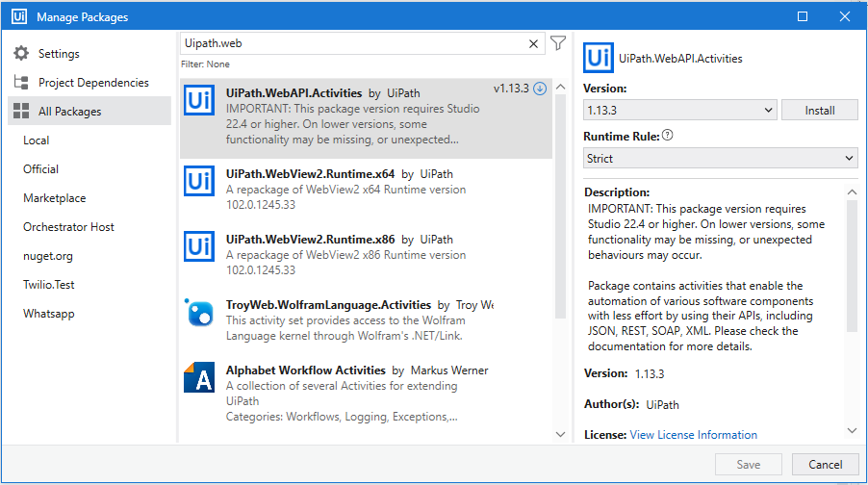Click the UiPath.WebView2.Runtime.x86 package logo
The width and height of the screenshot is (868, 485).
click(199, 246)
